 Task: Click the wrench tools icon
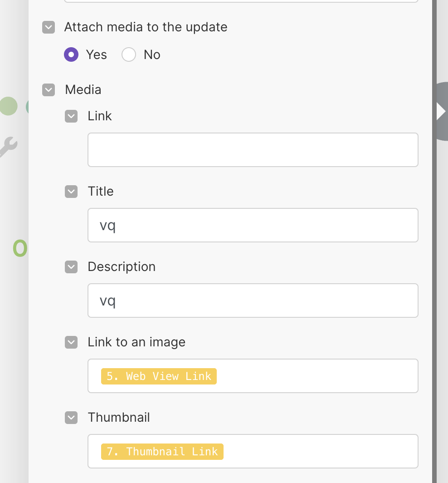coord(8,147)
